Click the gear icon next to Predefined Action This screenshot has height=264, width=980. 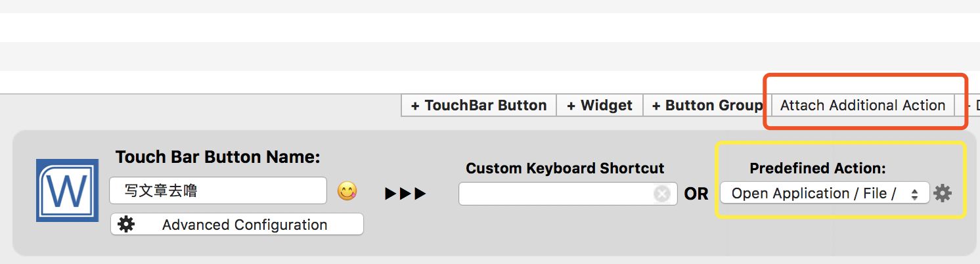click(x=943, y=193)
